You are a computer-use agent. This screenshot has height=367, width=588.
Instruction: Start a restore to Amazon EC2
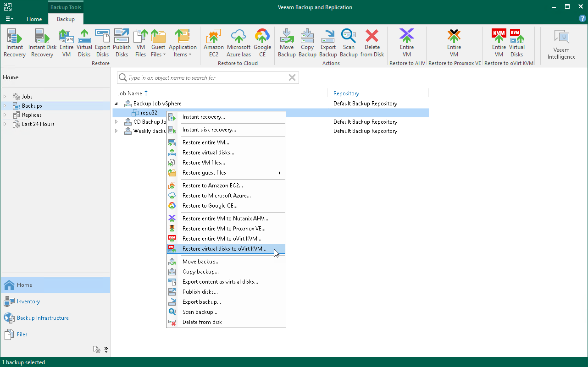[213, 43]
